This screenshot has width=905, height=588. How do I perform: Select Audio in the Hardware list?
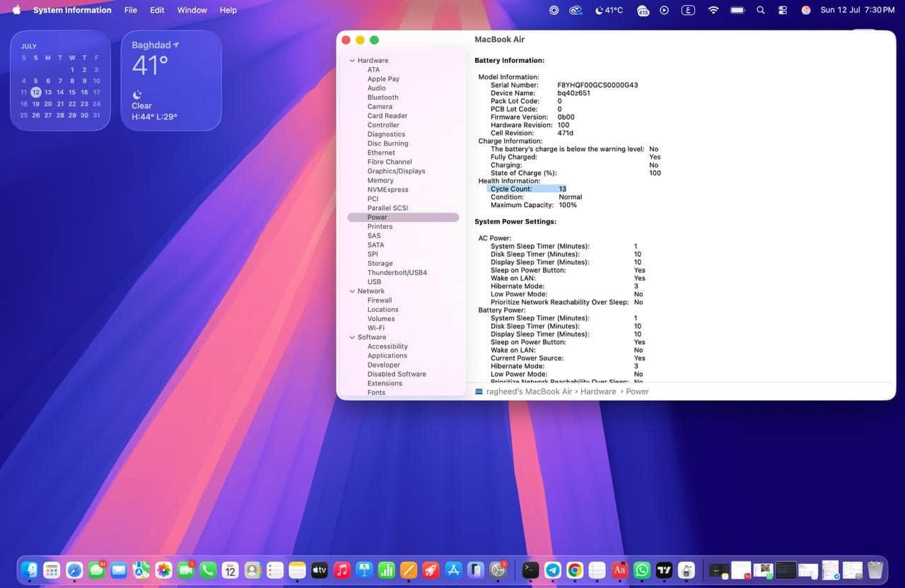click(x=376, y=88)
